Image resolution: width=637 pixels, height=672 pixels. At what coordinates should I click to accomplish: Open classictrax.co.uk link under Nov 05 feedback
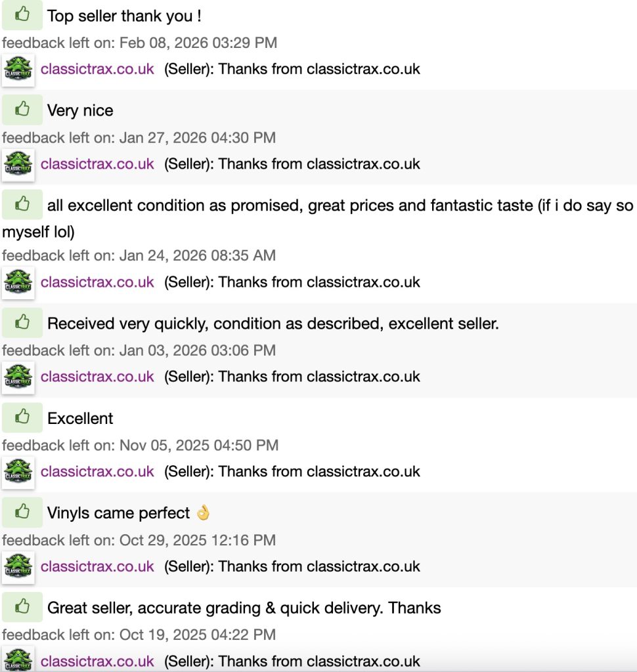[97, 471]
